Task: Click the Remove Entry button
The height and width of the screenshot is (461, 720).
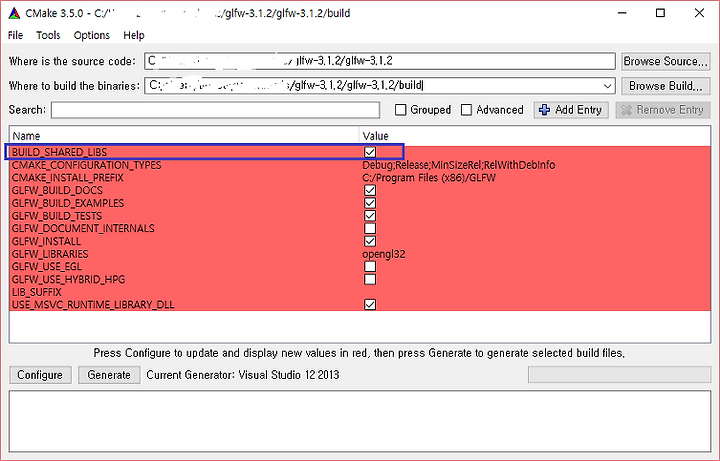Action: click(663, 110)
